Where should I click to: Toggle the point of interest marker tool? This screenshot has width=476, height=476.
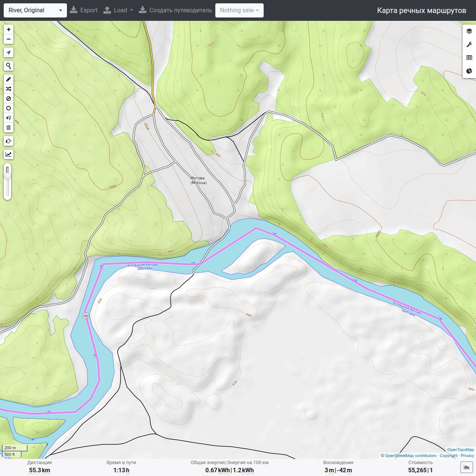9,118
